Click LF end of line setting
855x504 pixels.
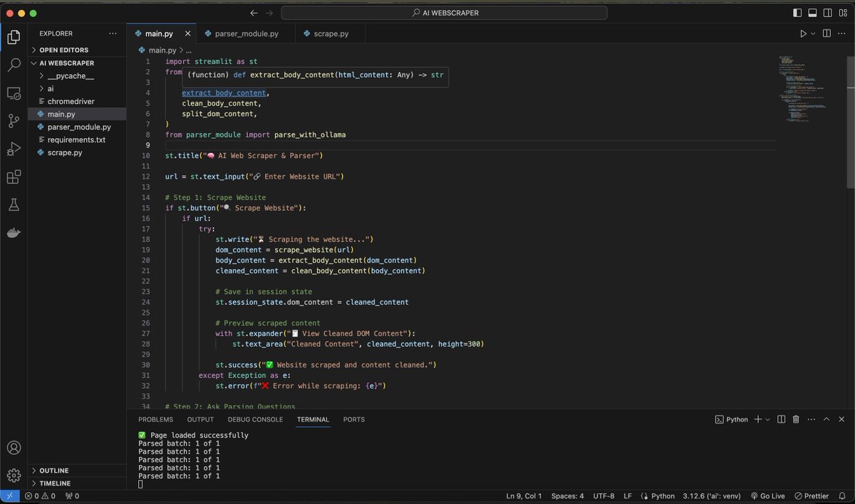[628, 496]
